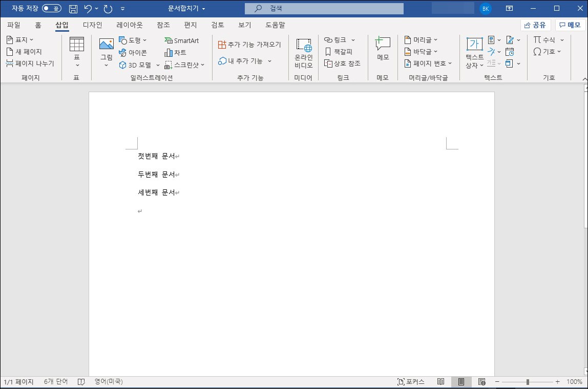Screen dimensions: 588x389
Task: Click the 공유 share button
Action: point(535,25)
